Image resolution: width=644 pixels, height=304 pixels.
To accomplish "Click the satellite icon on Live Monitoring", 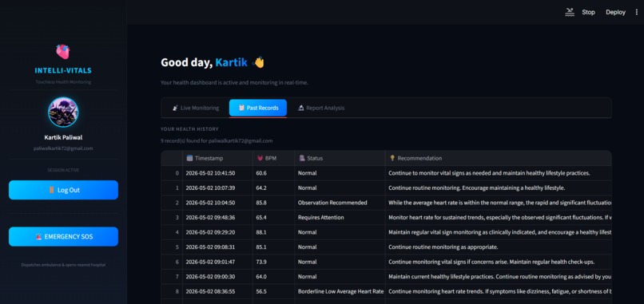I will (x=175, y=108).
